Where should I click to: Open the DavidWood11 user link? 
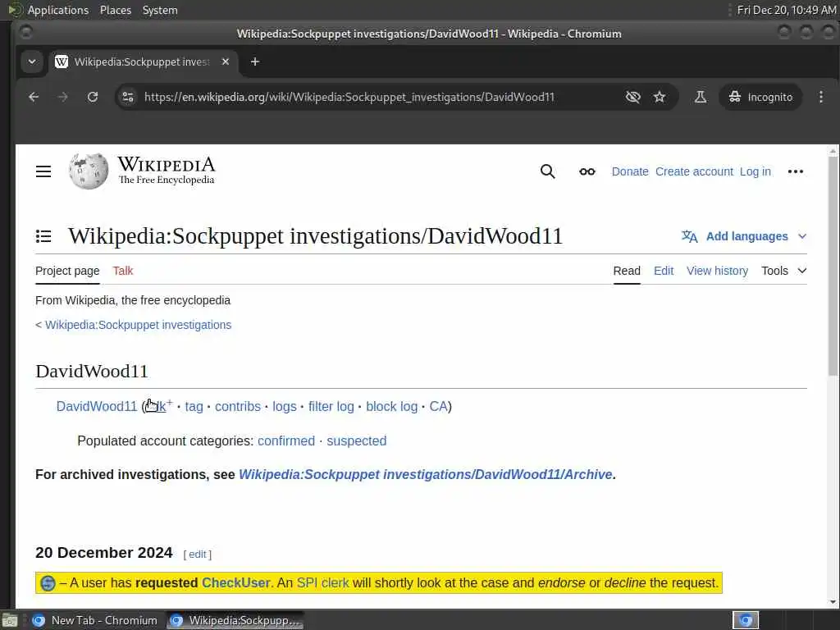click(x=97, y=407)
